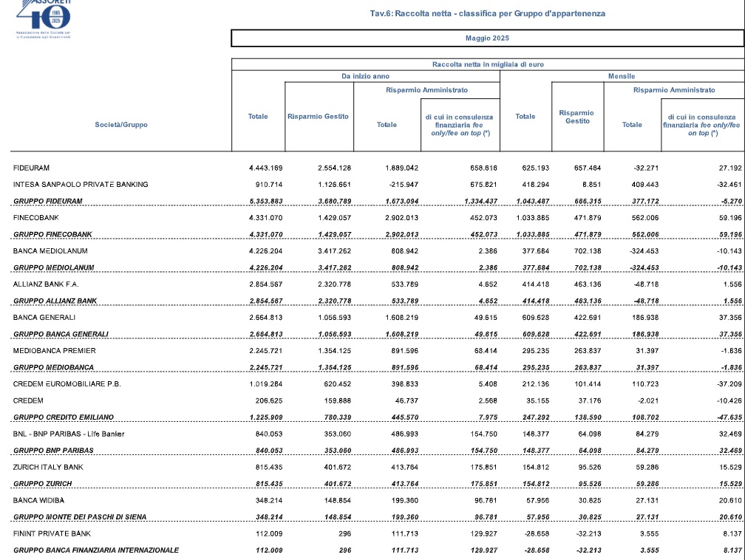Click the value -37.209 in the Credem Euromobiliare row

(x=729, y=384)
